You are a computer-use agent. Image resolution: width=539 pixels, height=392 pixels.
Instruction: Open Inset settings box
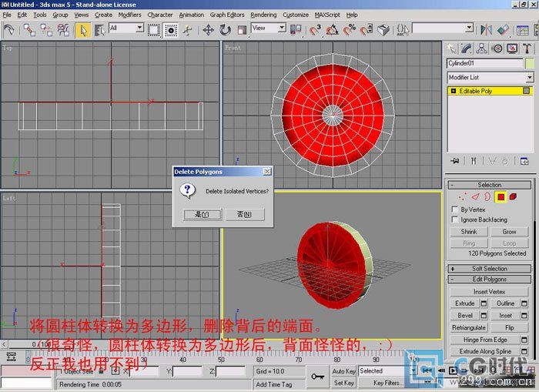tap(524, 315)
